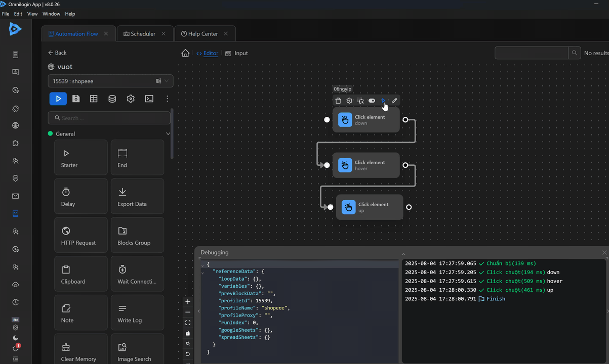Go Back to the flow list
609x364 pixels.
tap(57, 53)
